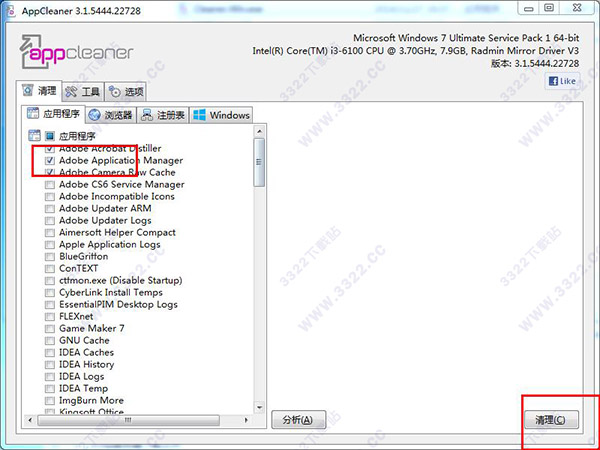Viewport: 600px width, 450px height.
Task: Uncheck Adobe Application Manager
Action: click(50, 160)
